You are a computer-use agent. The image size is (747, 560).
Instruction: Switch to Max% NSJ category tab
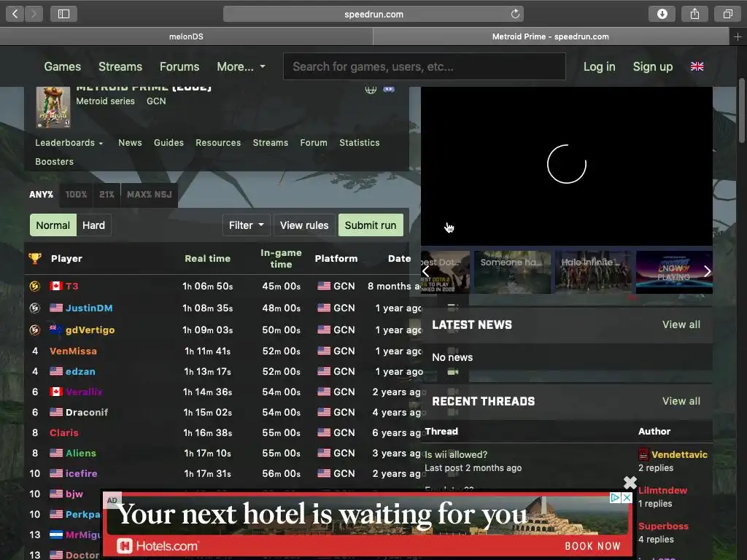coord(149,195)
